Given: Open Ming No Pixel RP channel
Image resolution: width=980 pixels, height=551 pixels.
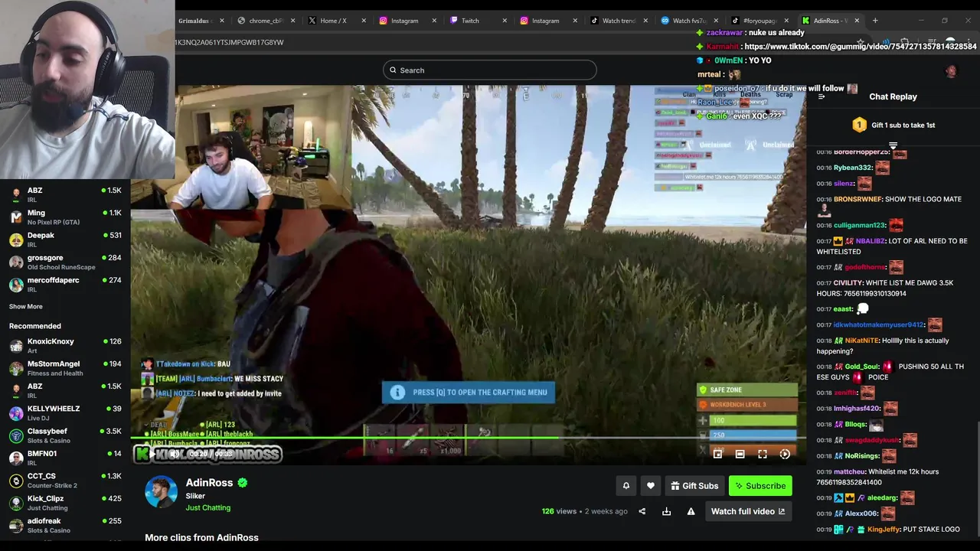Looking at the screenshot, I should pyautogui.click(x=65, y=217).
